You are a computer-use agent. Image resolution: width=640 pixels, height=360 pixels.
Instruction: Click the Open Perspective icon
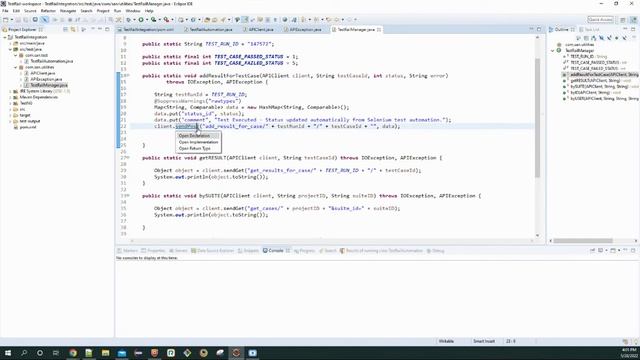pos(623,20)
